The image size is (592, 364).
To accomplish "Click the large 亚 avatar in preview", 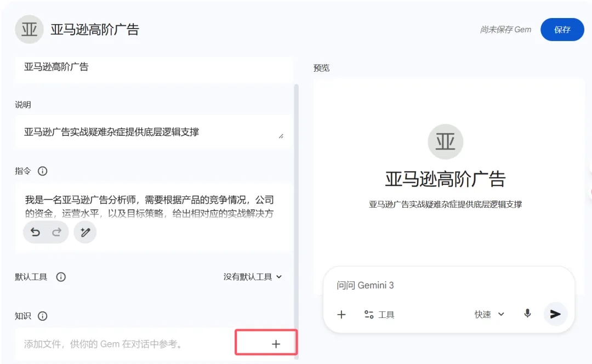I will pos(445,141).
